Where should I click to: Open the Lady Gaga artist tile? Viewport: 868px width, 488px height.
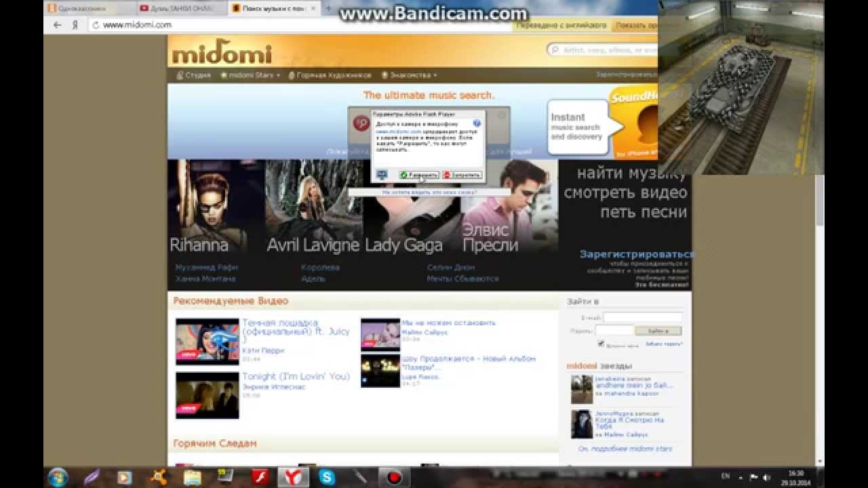point(411,207)
